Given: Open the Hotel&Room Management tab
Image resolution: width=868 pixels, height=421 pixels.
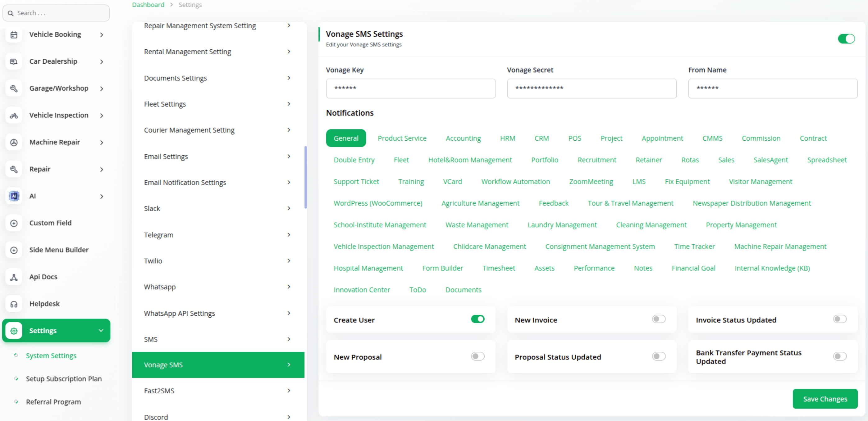Looking at the screenshot, I should point(470,160).
